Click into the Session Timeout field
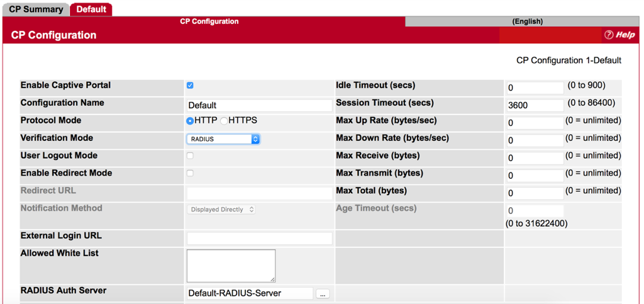 pos(535,106)
